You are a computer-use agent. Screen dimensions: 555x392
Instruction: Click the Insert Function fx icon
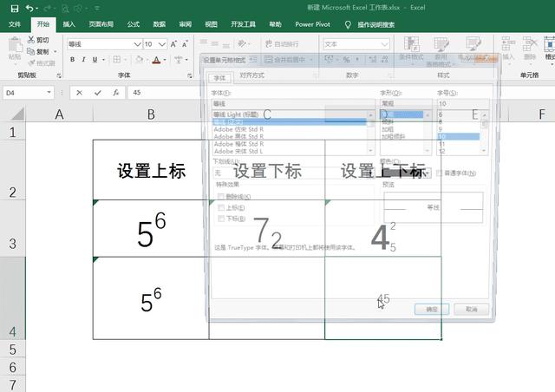click(x=115, y=93)
